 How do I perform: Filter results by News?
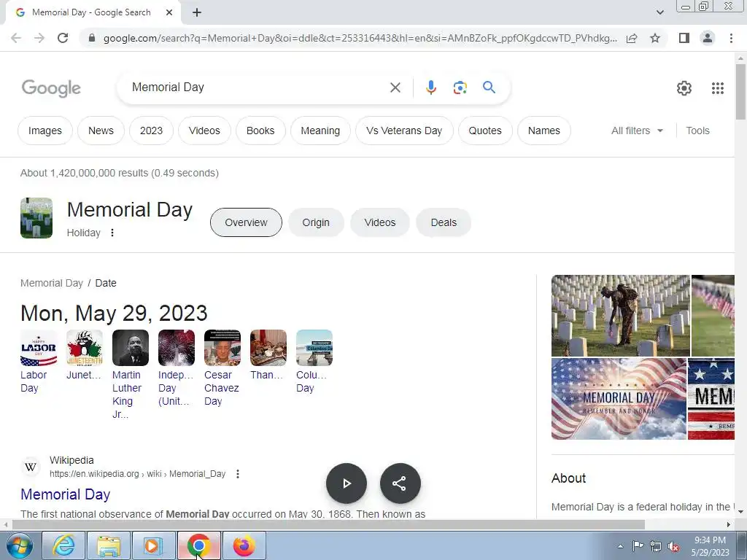click(x=101, y=131)
